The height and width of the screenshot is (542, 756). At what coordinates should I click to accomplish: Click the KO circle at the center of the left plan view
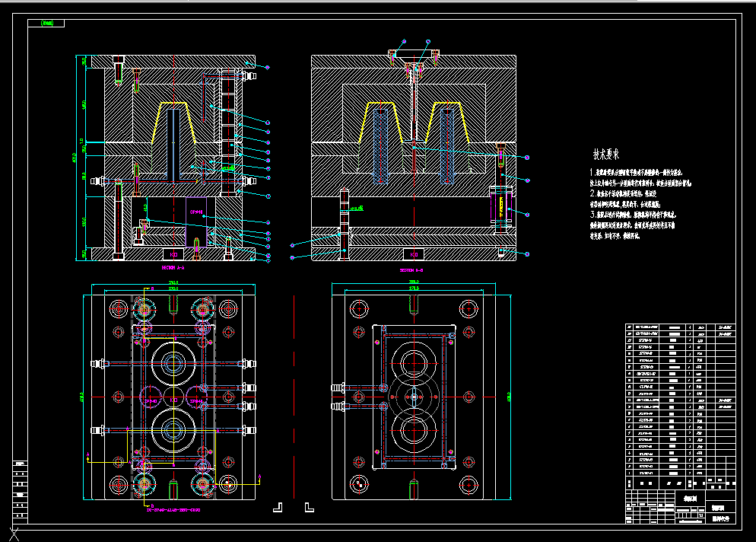(173, 397)
